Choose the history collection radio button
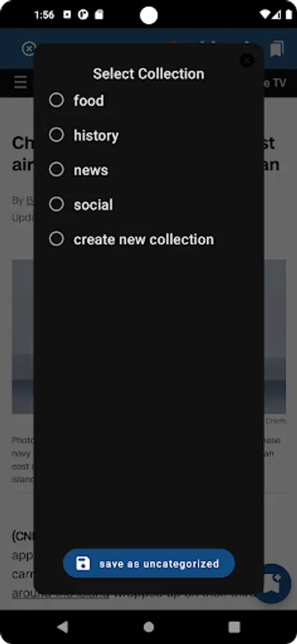Viewport: 297px width, 644px height. pos(57,135)
